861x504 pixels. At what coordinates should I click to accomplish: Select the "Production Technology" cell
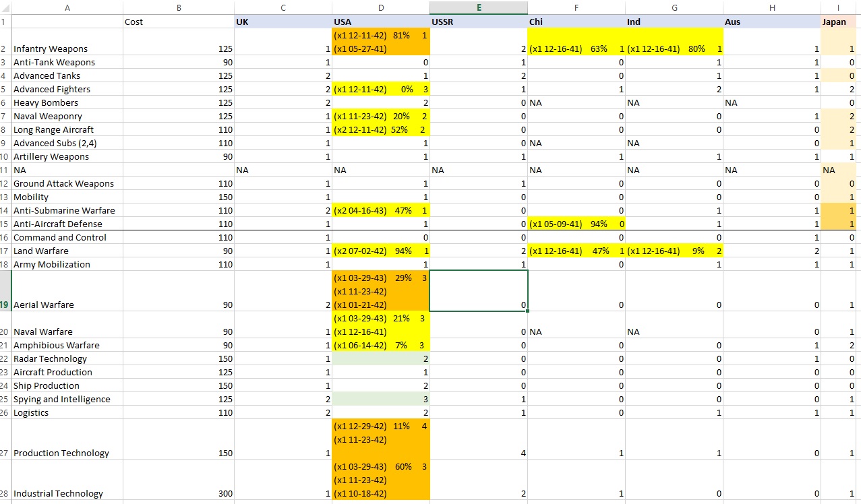coord(67,439)
